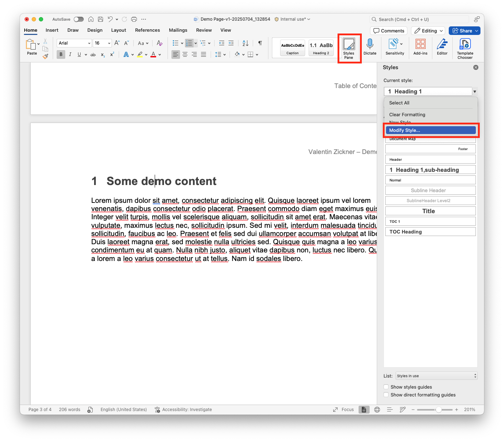Turn on the AutoSave toggle
This screenshot has height=441, width=504.
coord(78,19)
